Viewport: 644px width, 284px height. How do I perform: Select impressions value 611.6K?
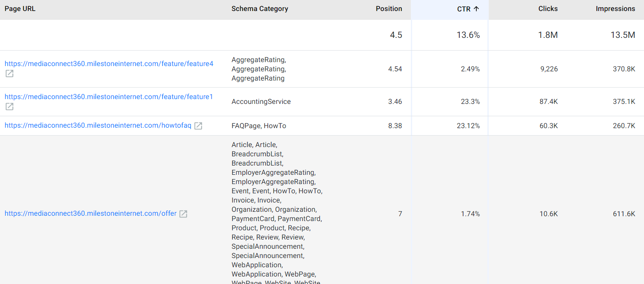(624, 214)
